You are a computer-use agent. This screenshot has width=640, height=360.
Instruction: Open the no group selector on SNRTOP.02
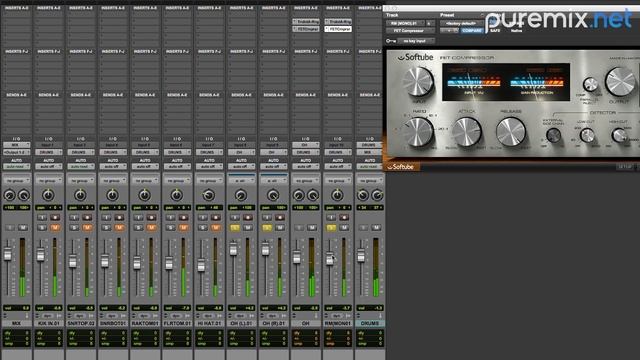80,180
